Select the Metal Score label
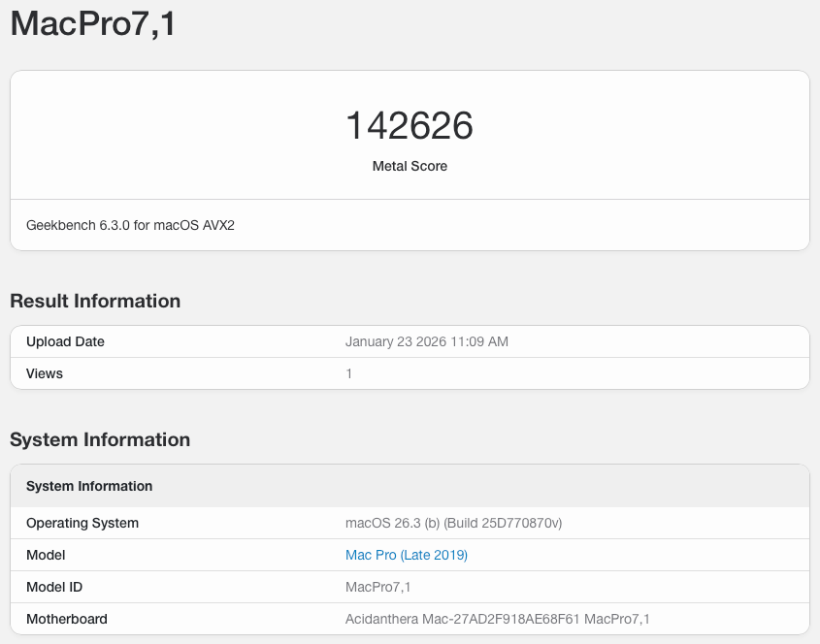Image resolution: width=820 pixels, height=644 pixels. [x=410, y=166]
